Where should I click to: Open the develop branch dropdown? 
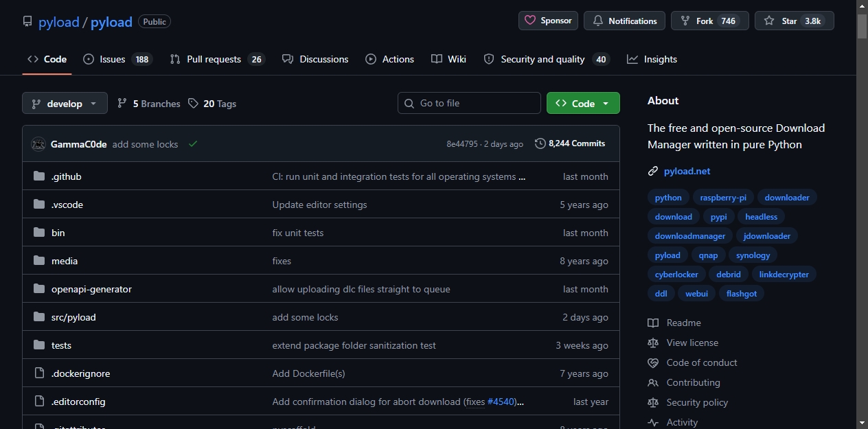coord(65,103)
